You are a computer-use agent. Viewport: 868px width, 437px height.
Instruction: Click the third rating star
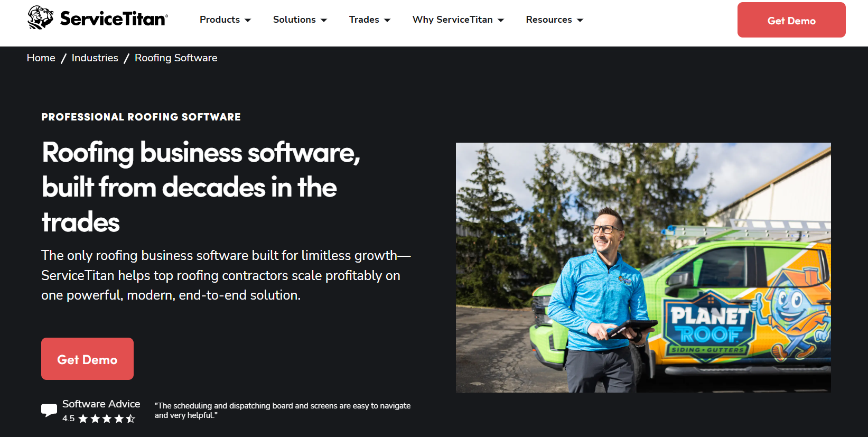[x=107, y=419]
